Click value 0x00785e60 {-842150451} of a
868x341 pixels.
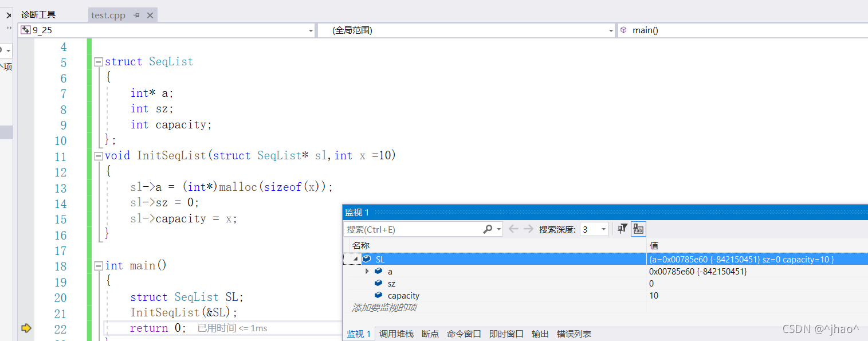(698, 271)
